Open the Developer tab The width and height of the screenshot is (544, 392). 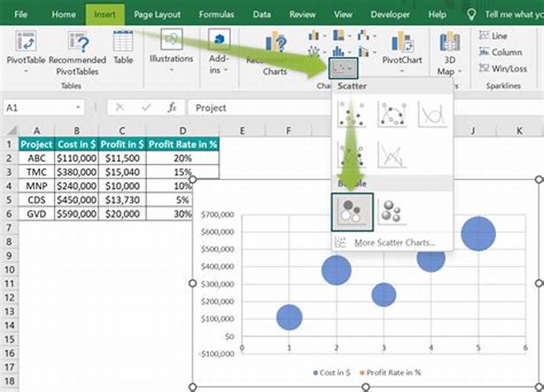tap(390, 14)
